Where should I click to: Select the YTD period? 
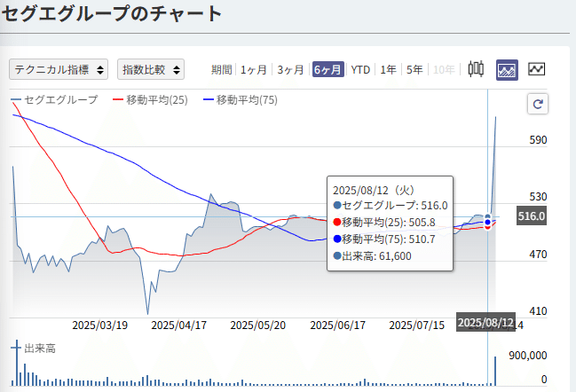point(360,70)
